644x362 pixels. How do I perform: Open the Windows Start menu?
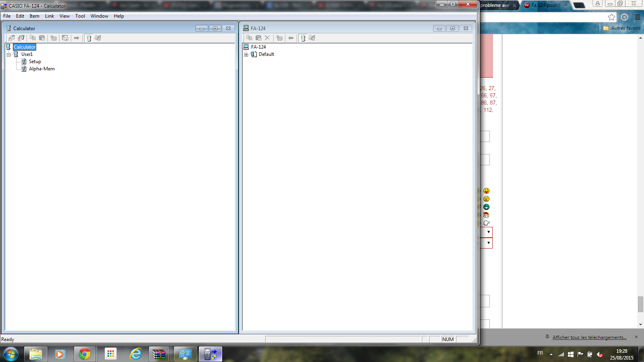point(11,354)
